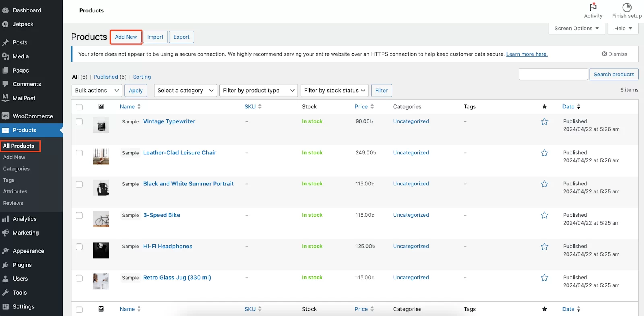Check the Retro Glass Jug row checkbox
This screenshot has width=644, height=316.
click(x=79, y=278)
